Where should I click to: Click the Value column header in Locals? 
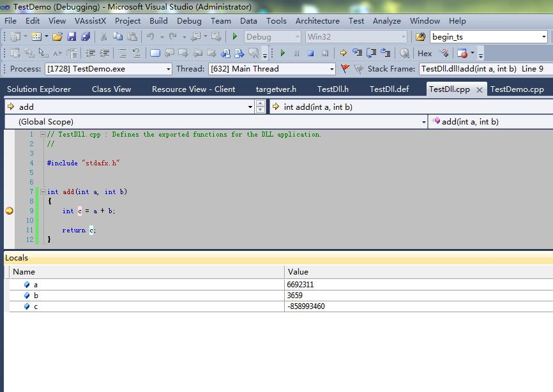coord(419,272)
